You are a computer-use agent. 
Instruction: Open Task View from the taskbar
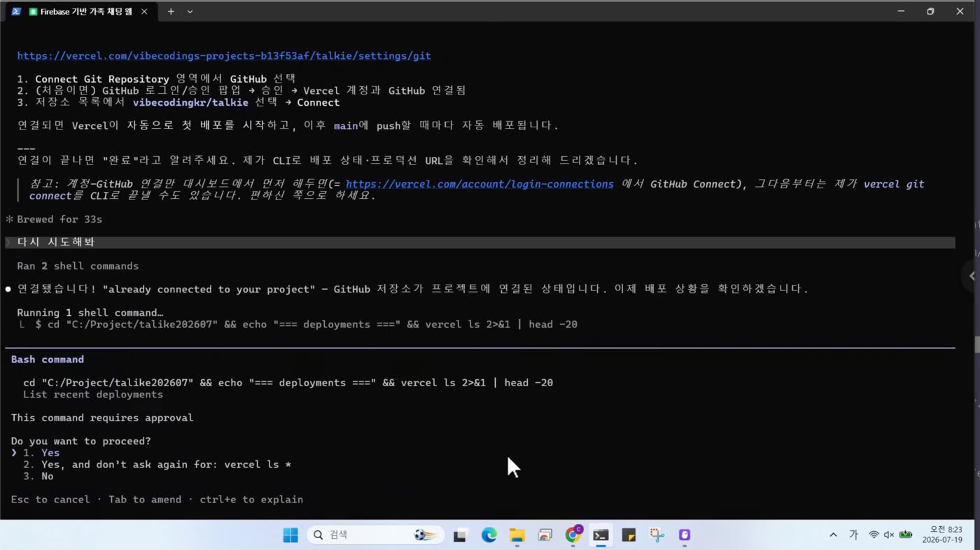460,535
